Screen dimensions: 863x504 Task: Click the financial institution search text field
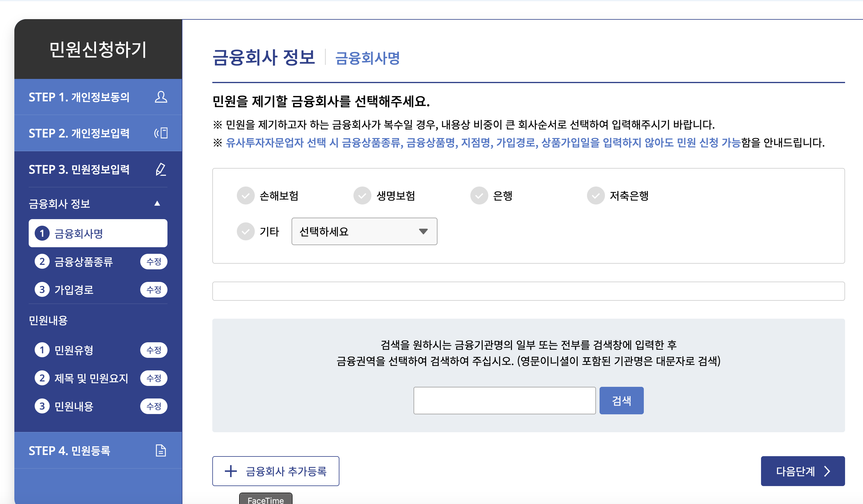coord(504,401)
